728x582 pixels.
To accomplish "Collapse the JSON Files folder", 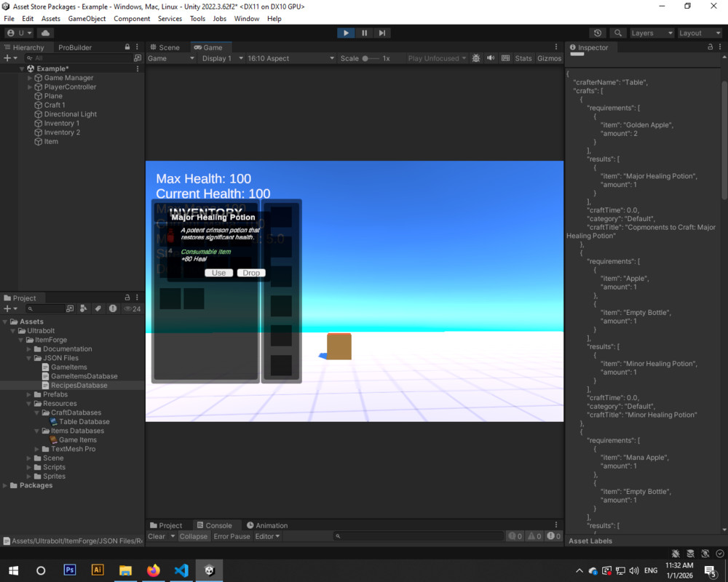I will click(x=30, y=358).
